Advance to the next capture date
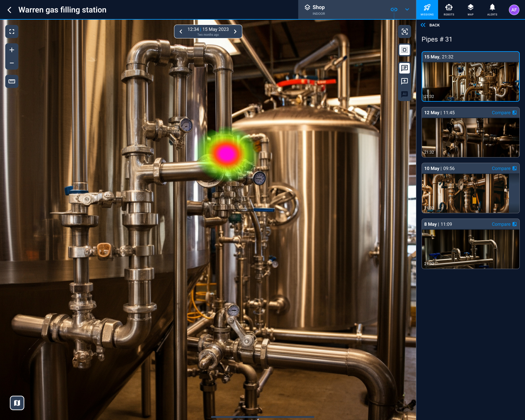The width and height of the screenshot is (525, 420). click(235, 31)
